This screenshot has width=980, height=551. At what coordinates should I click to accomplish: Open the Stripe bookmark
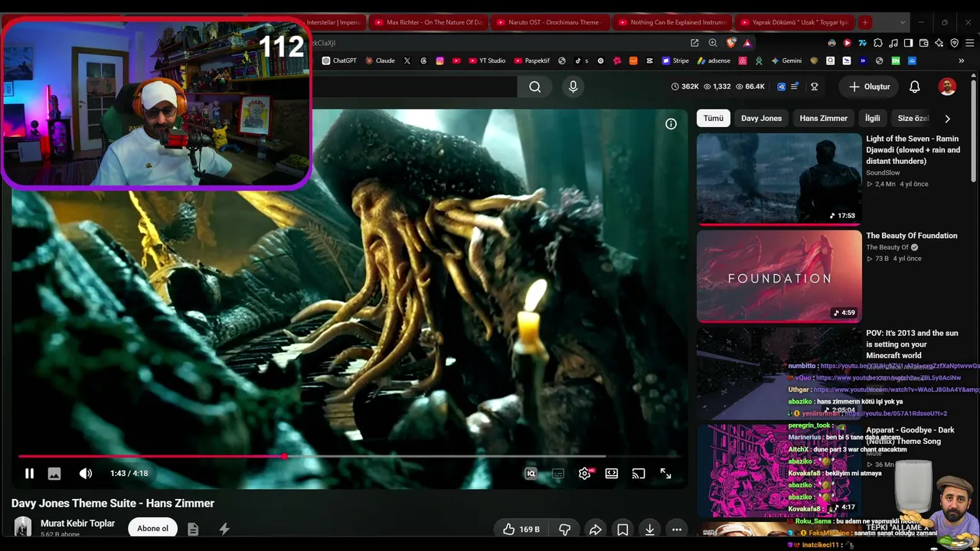676,60
